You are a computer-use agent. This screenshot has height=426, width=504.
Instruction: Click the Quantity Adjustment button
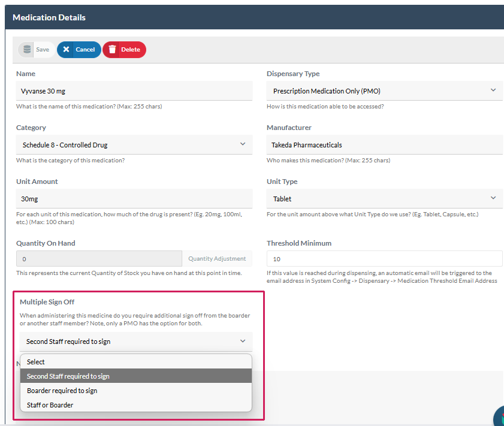pos(217,259)
